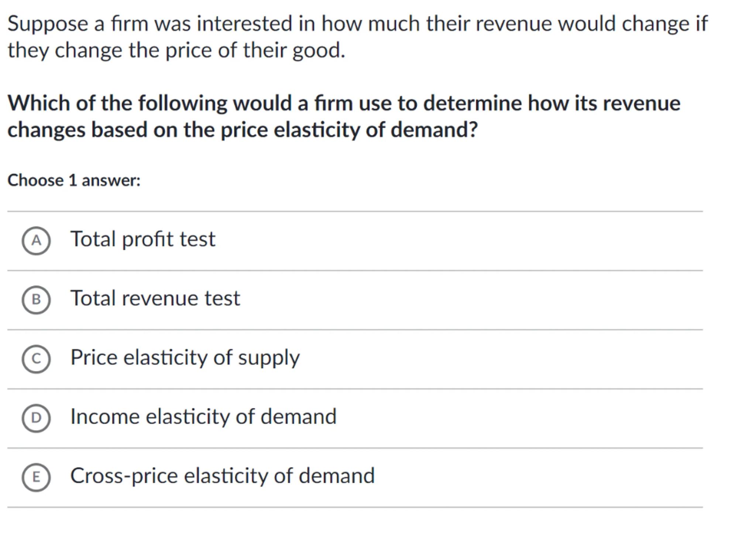Choose the "Cross-price elasticity of demand" label
The image size is (756, 536).
[x=222, y=475]
